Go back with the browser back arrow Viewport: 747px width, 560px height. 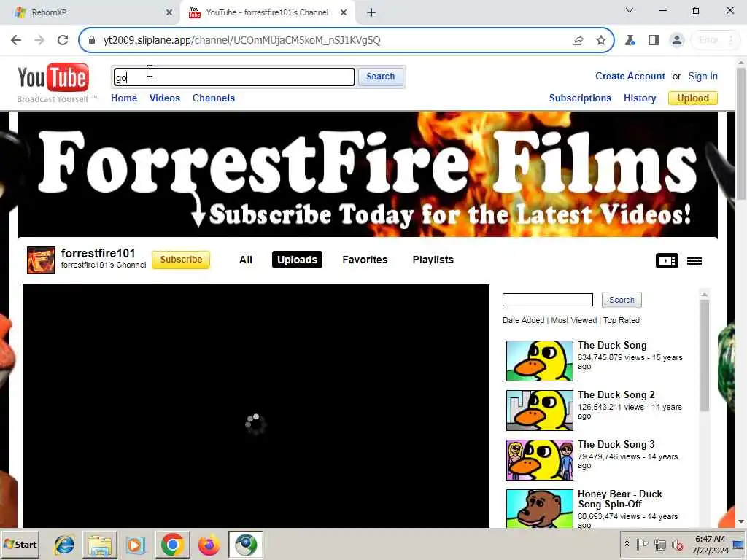point(16,40)
